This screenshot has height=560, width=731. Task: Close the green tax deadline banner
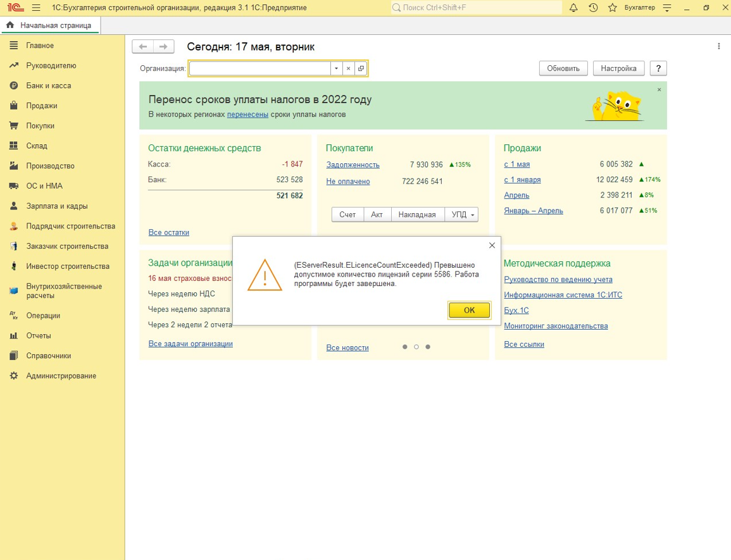pos(659,89)
